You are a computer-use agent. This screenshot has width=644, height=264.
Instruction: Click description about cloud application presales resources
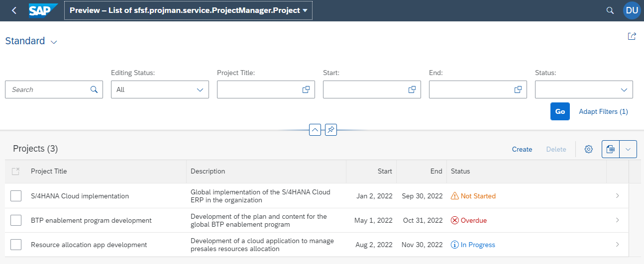(x=262, y=245)
